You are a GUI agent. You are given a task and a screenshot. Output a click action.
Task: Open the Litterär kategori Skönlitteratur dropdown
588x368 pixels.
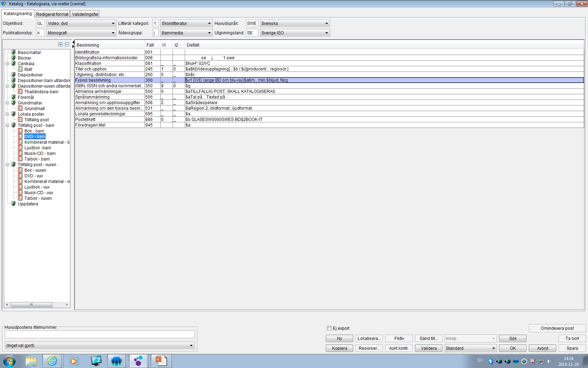click(x=209, y=23)
